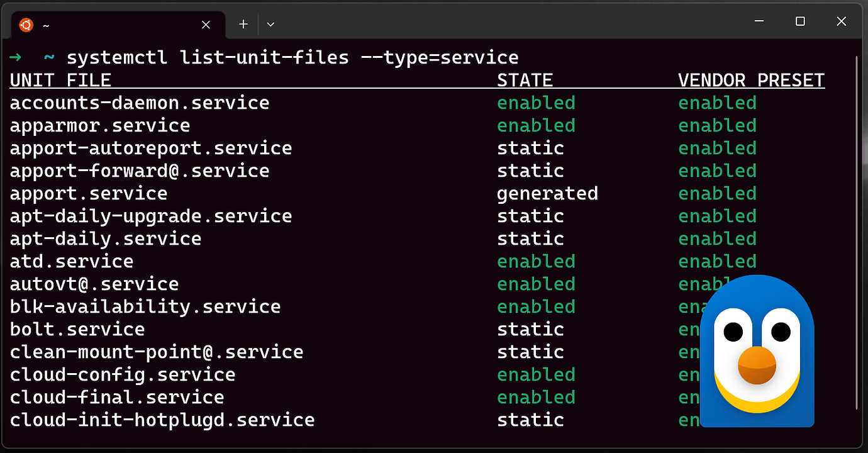Click the clean-mount-point@.service entry

coord(155,352)
